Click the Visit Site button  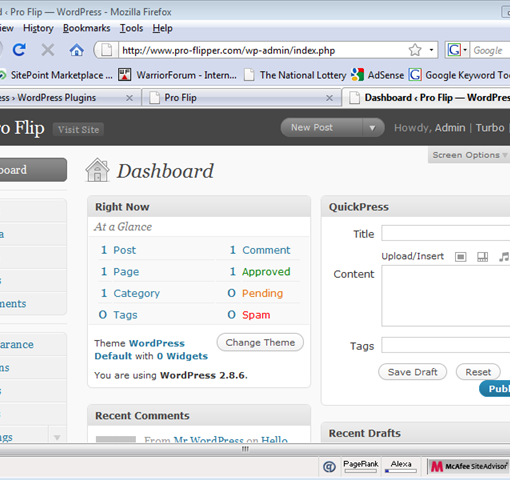[x=78, y=130]
